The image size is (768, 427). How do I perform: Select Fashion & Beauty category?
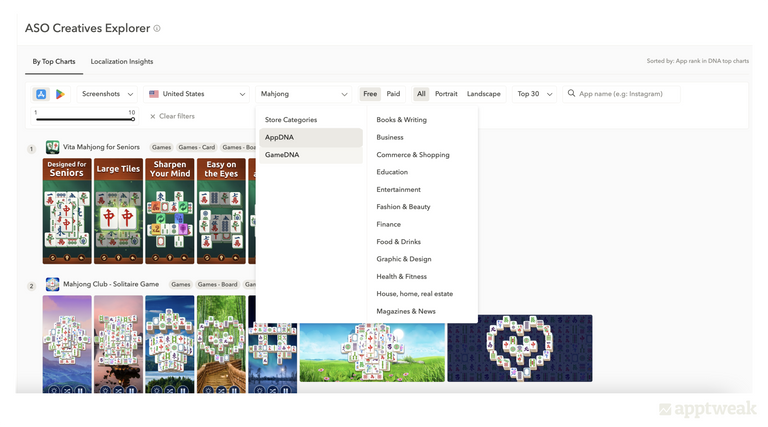coord(404,207)
